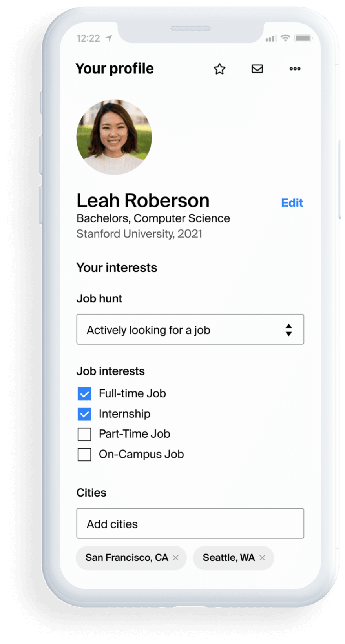Remove the Seattle, WA city chip
345x644 pixels.
262,558
